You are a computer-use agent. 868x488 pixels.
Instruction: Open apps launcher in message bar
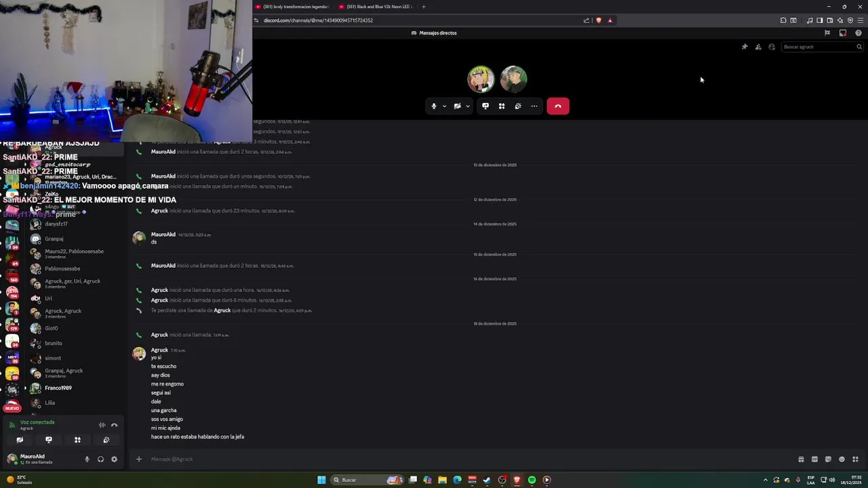pos(855,459)
